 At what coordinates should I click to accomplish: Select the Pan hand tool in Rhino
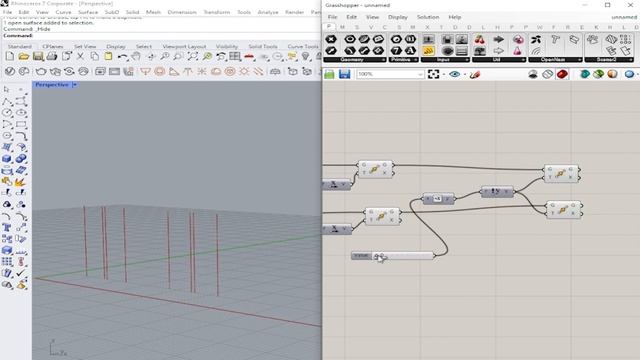(136, 56)
